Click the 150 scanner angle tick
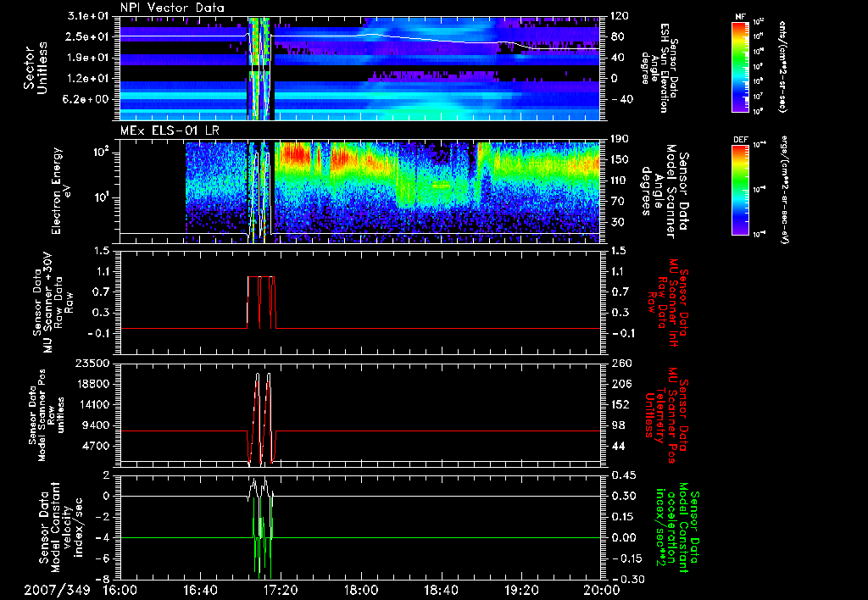Image resolution: width=868 pixels, height=600 pixels. coord(620,159)
